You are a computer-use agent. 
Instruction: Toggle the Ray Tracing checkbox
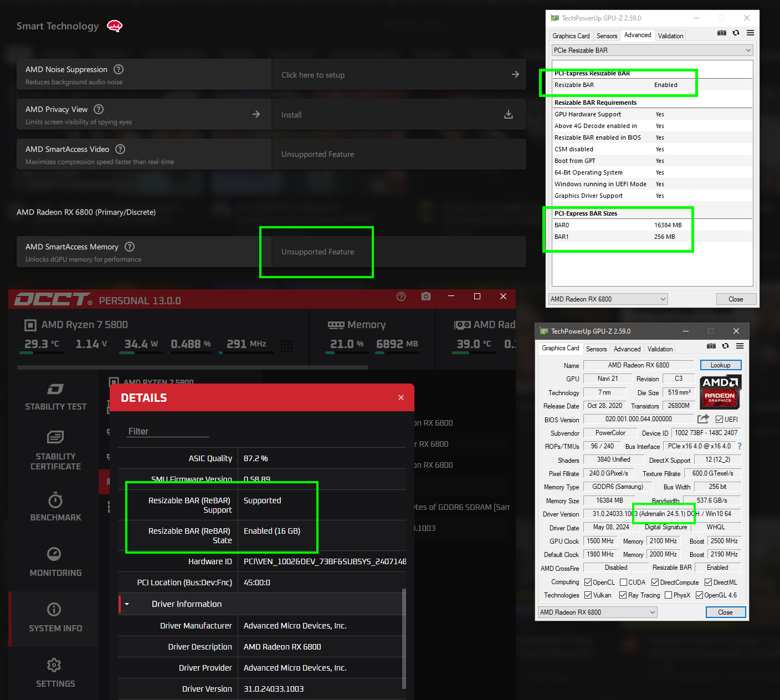[623, 595]
